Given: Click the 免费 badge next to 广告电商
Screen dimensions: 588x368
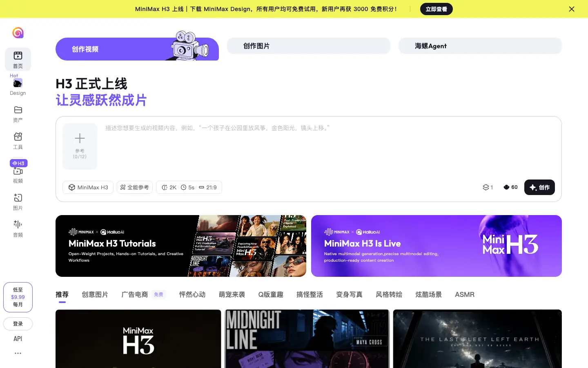Looking at the screenshot, I should [x=158, y=294].
